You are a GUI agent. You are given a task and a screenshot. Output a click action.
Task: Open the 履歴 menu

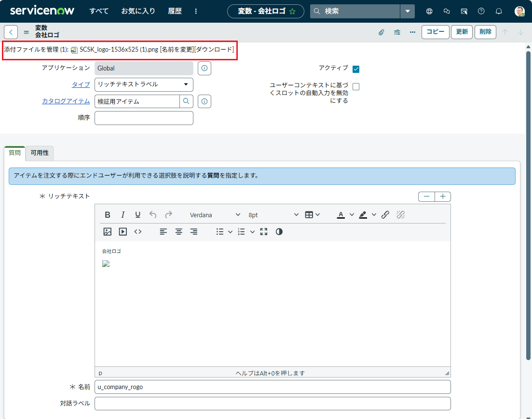(175, 11)
